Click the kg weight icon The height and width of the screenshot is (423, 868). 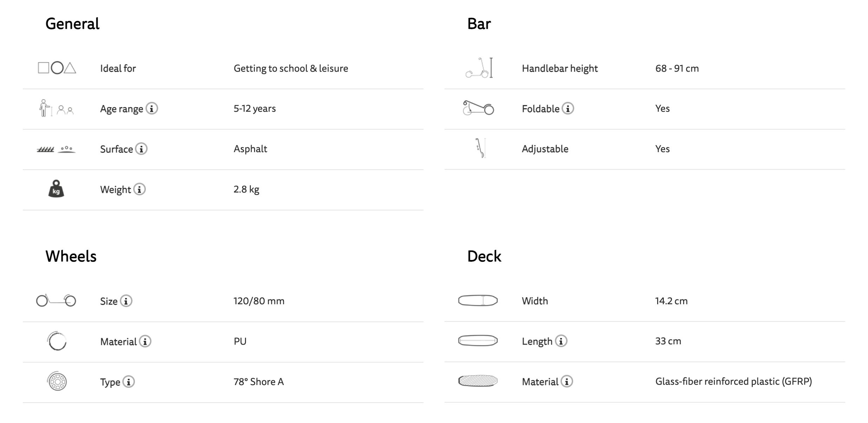click(56, 189)
